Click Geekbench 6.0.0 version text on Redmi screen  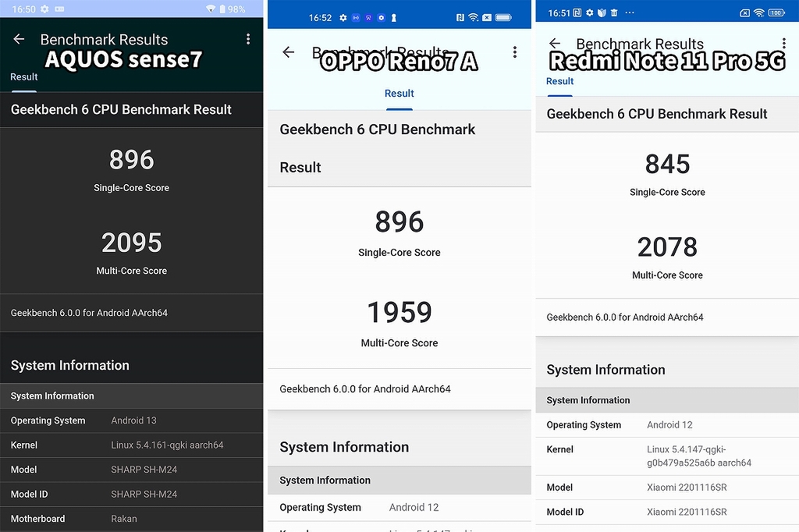[625, 317]
